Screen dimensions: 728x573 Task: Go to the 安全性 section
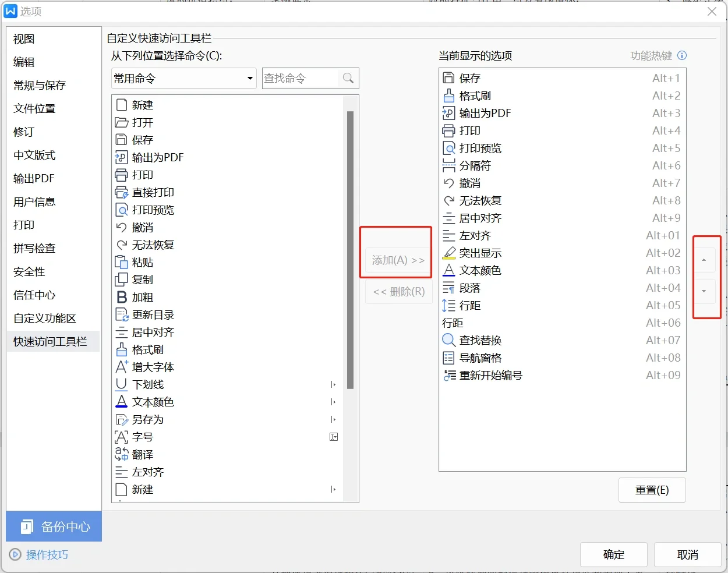[29, 272]
